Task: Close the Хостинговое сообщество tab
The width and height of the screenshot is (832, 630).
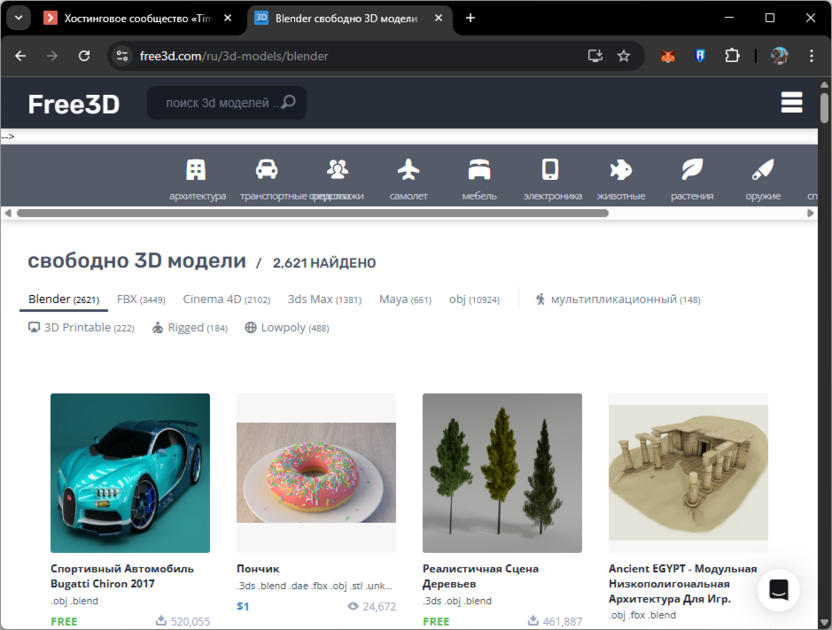Action: click(228, 18)
